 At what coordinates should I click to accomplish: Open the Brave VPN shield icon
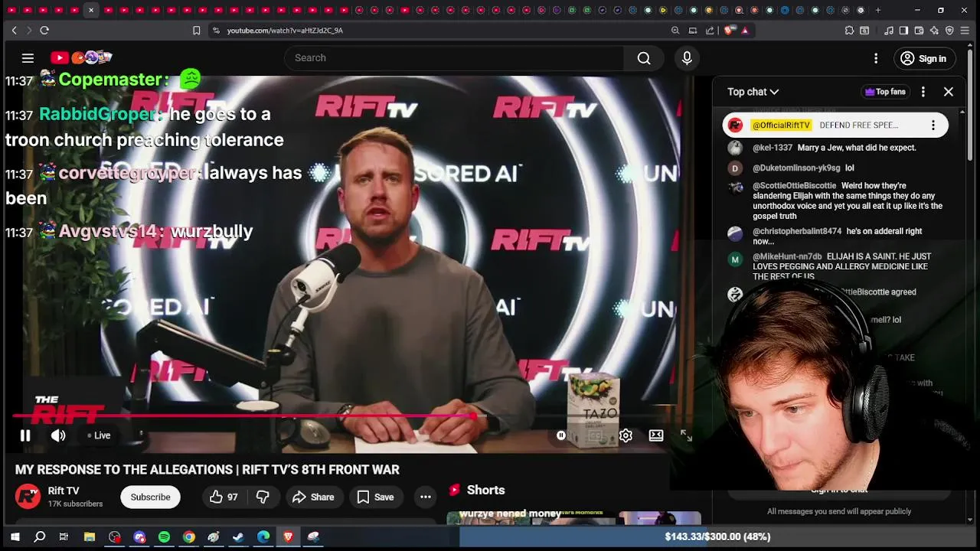(949, 31)
